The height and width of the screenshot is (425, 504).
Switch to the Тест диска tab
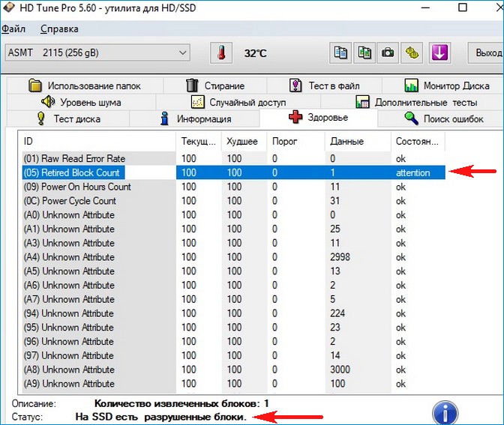pos(67,118)
